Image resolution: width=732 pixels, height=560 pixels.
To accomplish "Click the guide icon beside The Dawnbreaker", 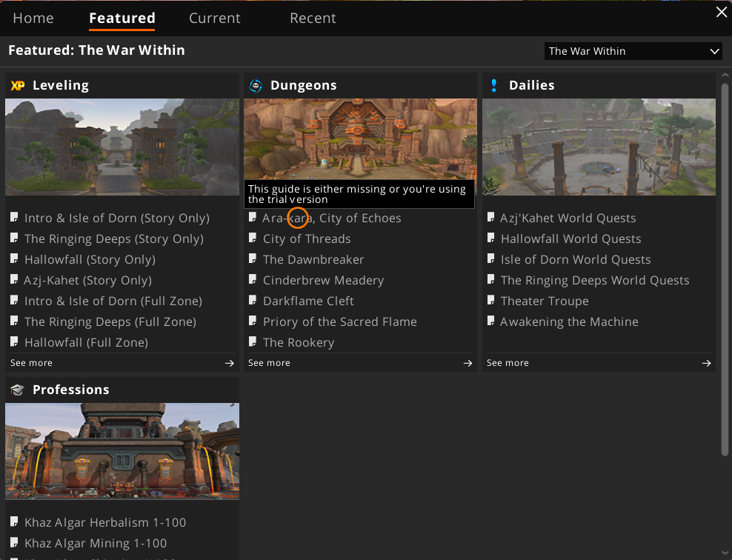I will click(253, 259).
